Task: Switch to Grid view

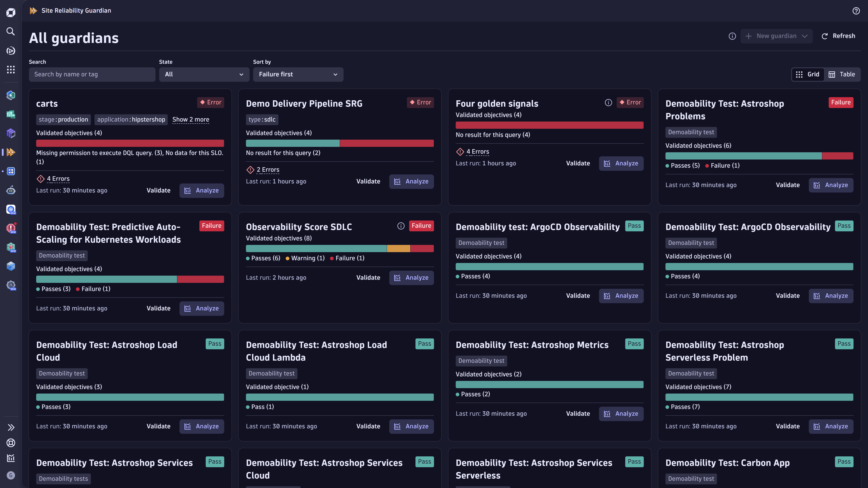Action: point(808,74)
